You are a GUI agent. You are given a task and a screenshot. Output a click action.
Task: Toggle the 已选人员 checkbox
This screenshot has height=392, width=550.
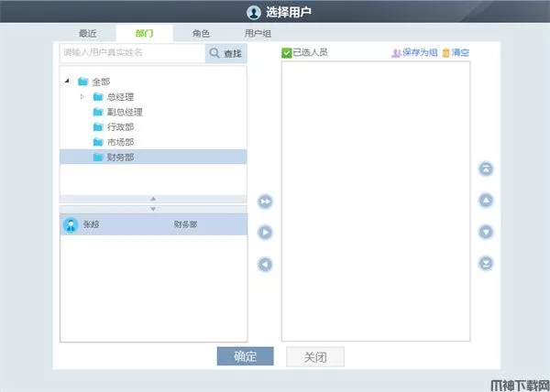coord(287,53)
